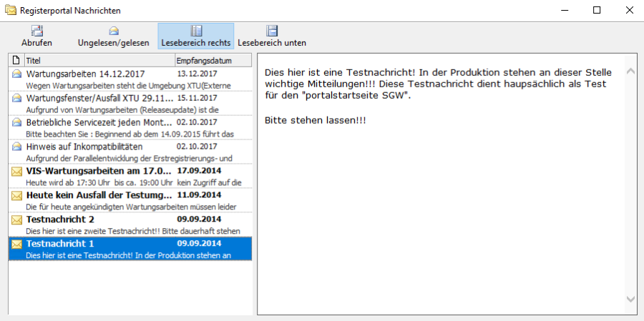
Task: Click the read envelope icon for Wartungsarbeiten 14.12.2017
Action: (16, 74)
